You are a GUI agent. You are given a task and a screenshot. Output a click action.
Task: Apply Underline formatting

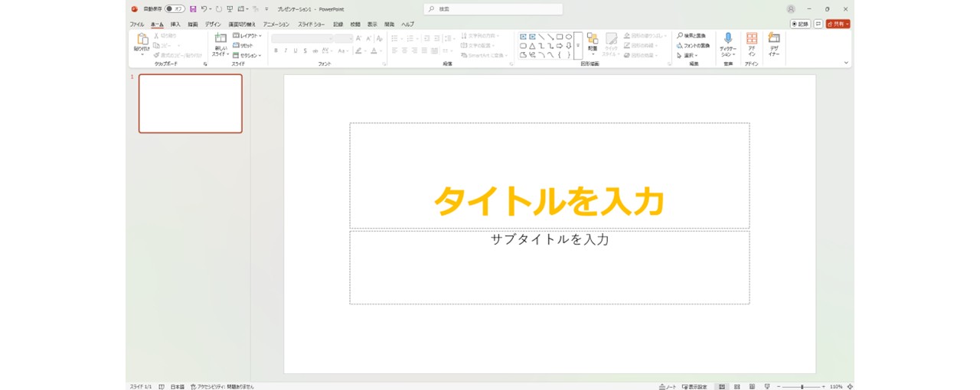coord(295,50)
